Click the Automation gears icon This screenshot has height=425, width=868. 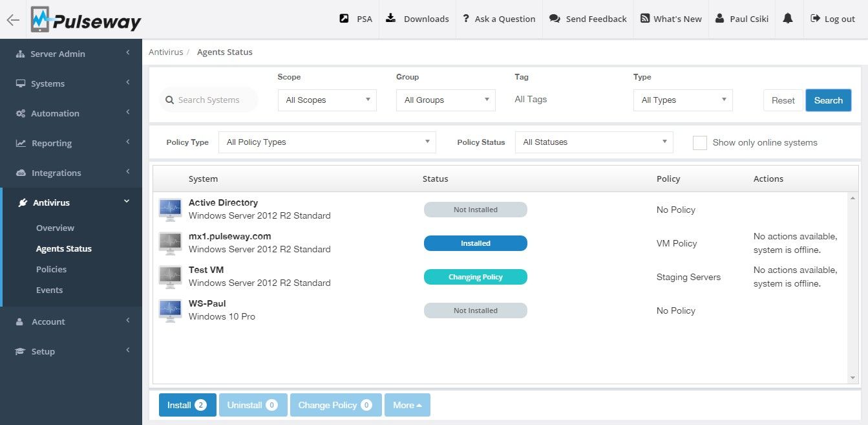click(21, 114)
